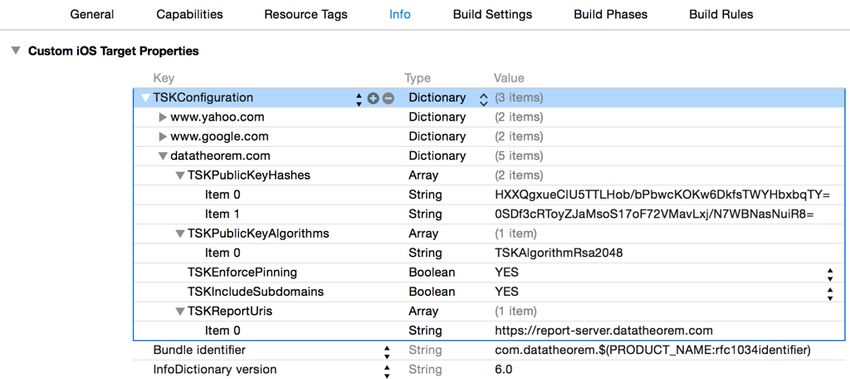
Task: Open Build Settings tab
Action: [493, 15]
